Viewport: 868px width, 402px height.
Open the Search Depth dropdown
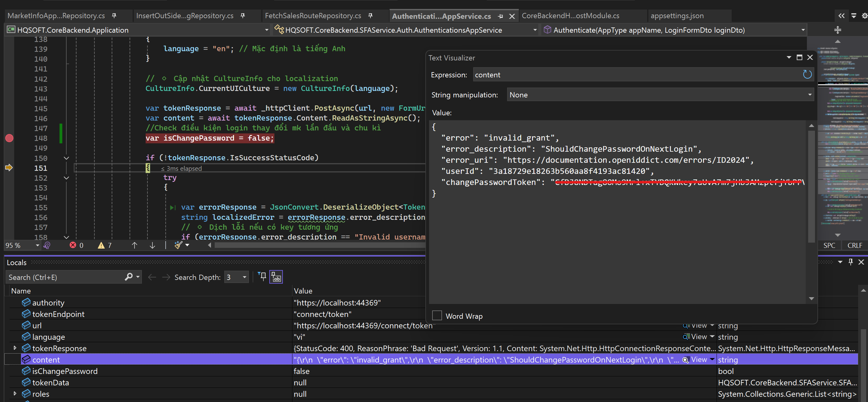[244, 277]
